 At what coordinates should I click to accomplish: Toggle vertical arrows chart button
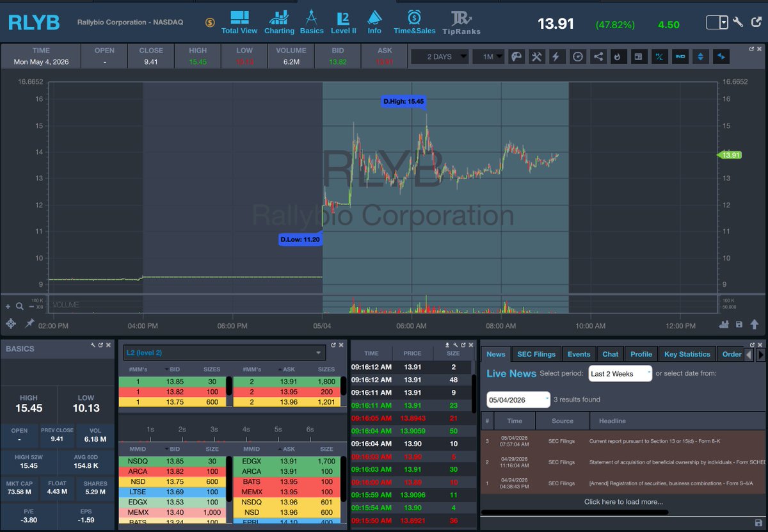[x=700, y=56]
